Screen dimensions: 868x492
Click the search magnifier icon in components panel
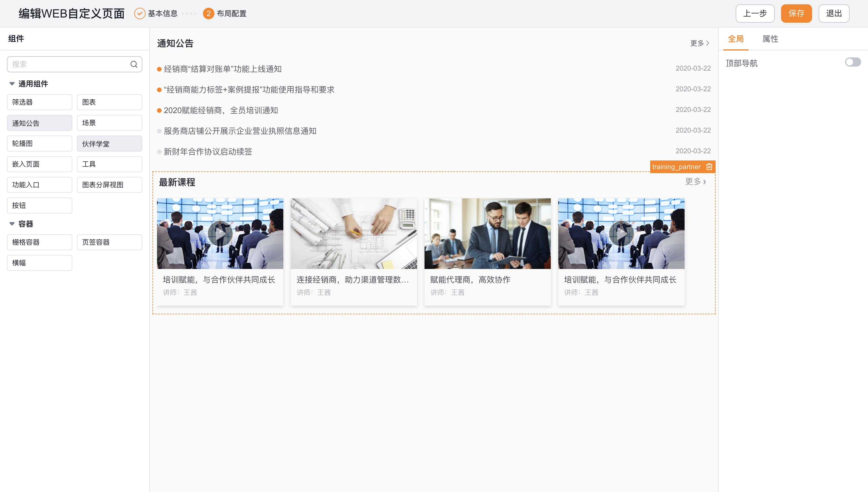coord(134,64)
